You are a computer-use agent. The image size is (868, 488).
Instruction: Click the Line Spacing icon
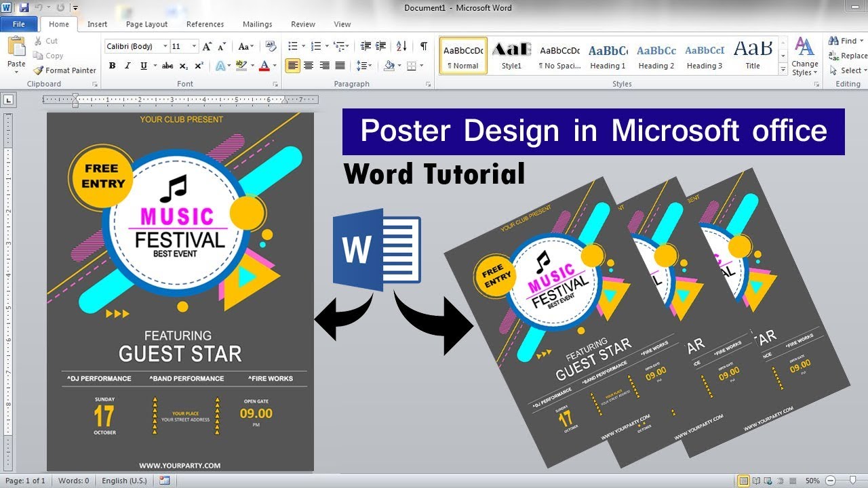[362, 66]
